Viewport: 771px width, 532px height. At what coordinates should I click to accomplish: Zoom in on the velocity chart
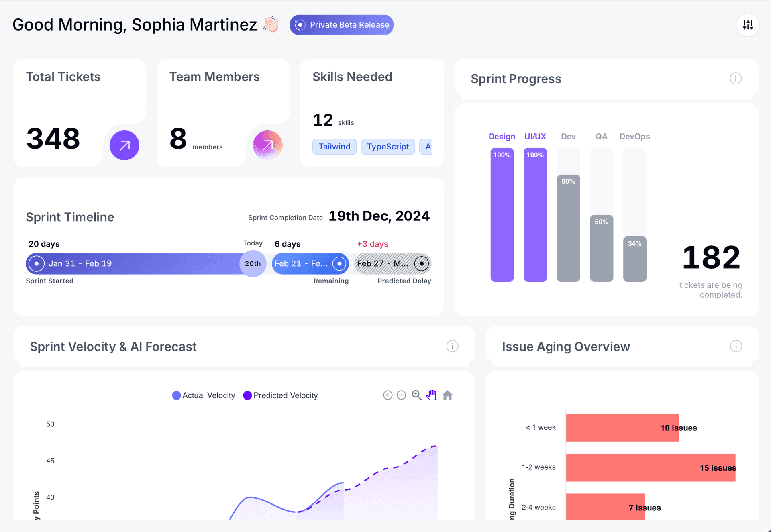387,395
